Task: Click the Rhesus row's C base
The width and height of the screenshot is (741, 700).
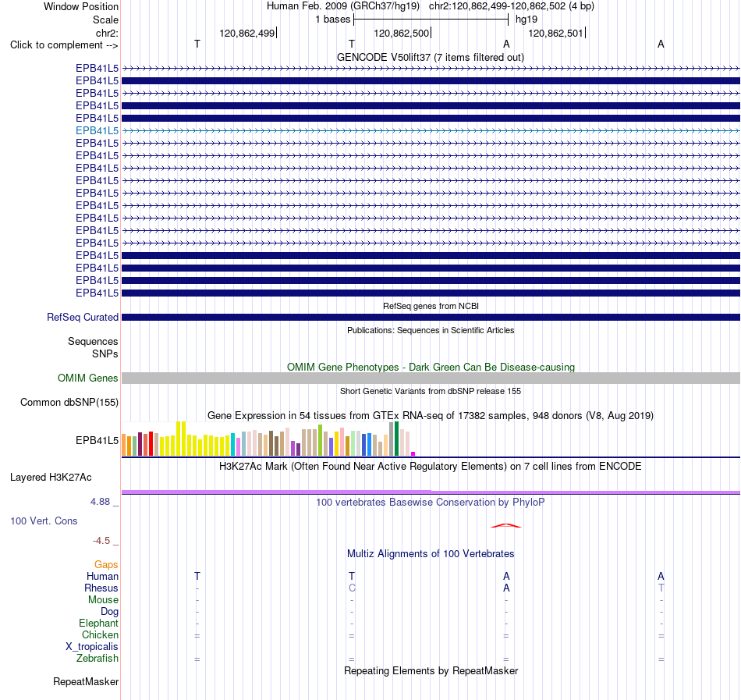Action: [x=352, y=588]
